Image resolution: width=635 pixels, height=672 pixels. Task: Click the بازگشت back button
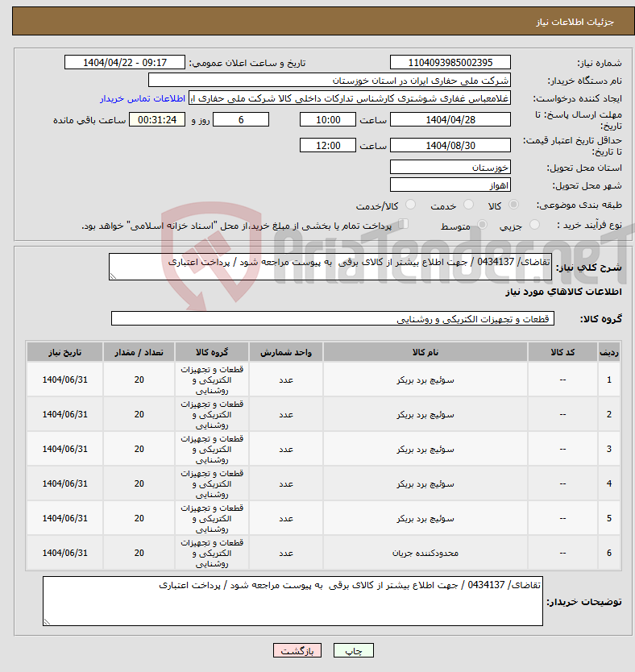pos(297,650)
